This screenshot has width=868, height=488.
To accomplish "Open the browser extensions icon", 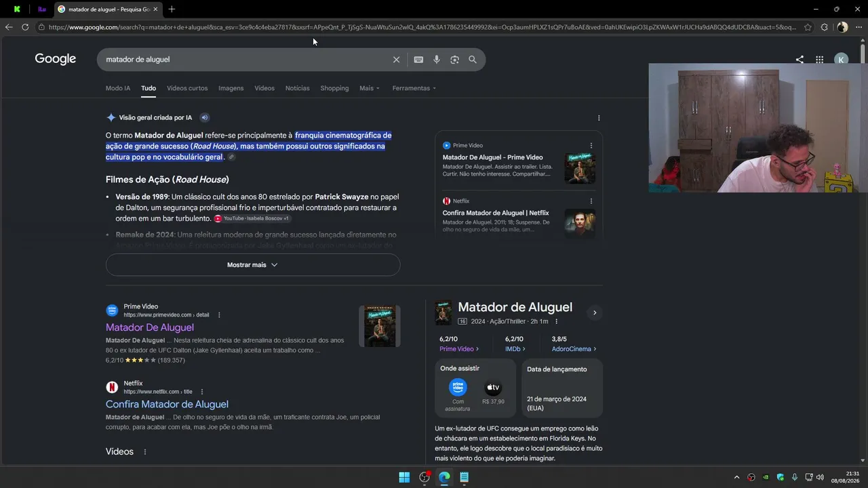I will pos(825,27).
